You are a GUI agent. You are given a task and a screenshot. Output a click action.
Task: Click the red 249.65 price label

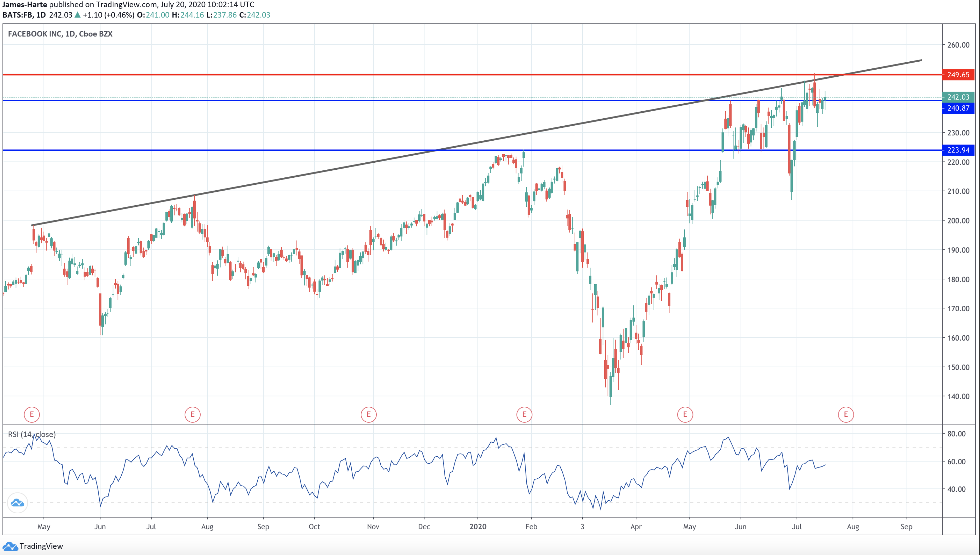[958, 75]
